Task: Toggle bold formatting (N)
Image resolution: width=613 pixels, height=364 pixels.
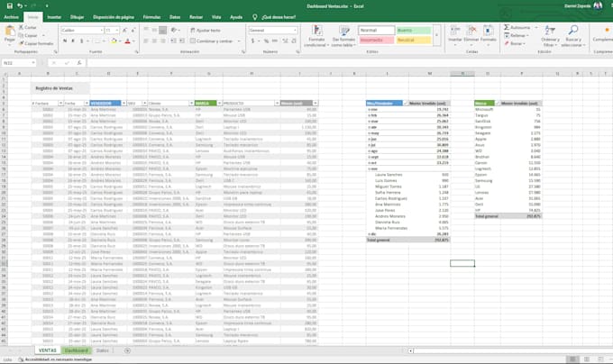Action: pyautogui.click(x=65, y=41)
